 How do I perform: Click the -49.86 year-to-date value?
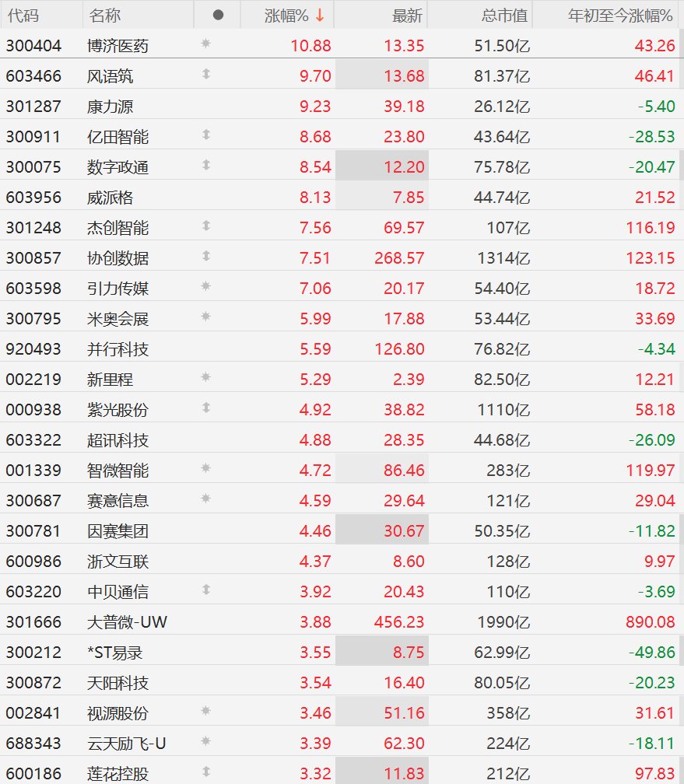pos(652,653)
